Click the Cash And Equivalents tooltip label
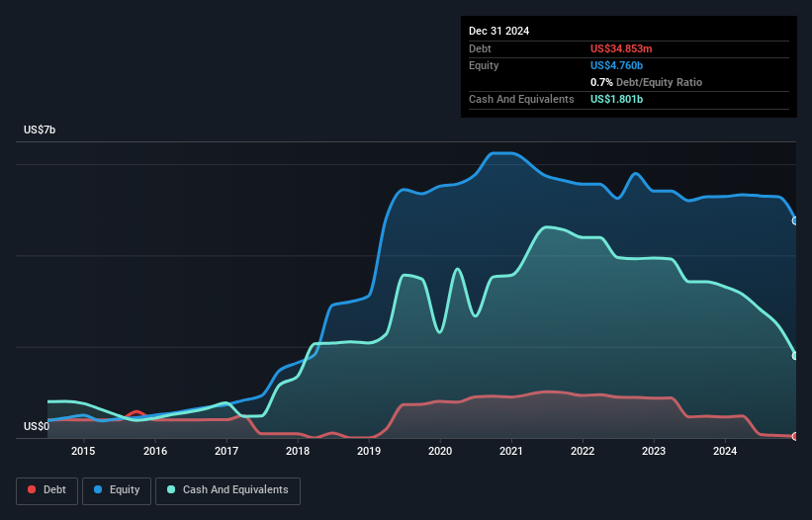Viewport: 812px width, 520px height. [521, 99]
